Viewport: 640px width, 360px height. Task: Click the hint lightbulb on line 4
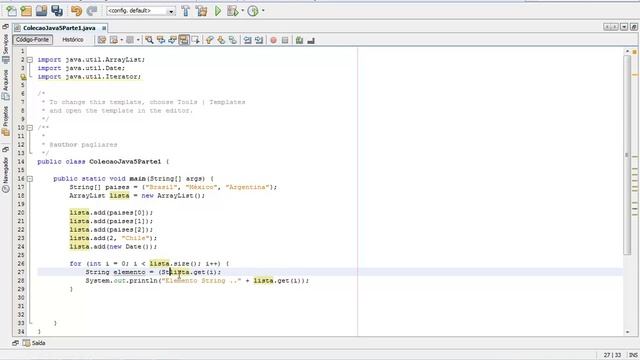click(x=23, y=77)
